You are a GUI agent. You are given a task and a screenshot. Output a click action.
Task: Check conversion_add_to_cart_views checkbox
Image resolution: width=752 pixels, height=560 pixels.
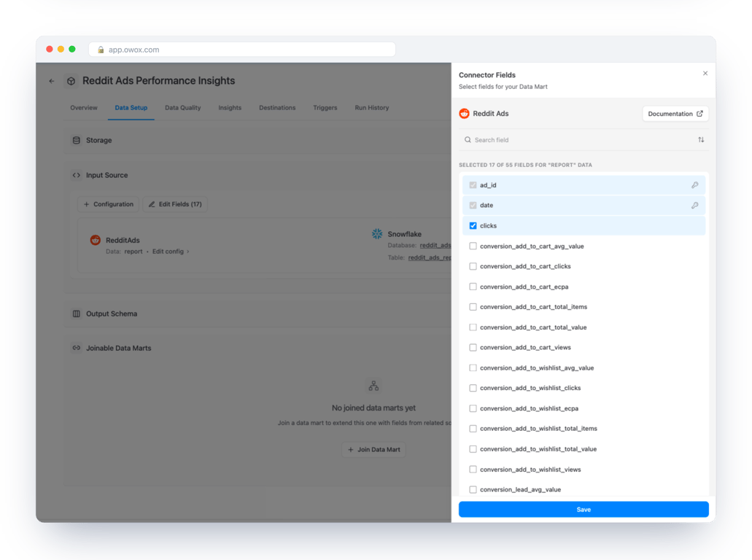coord(473,347)
